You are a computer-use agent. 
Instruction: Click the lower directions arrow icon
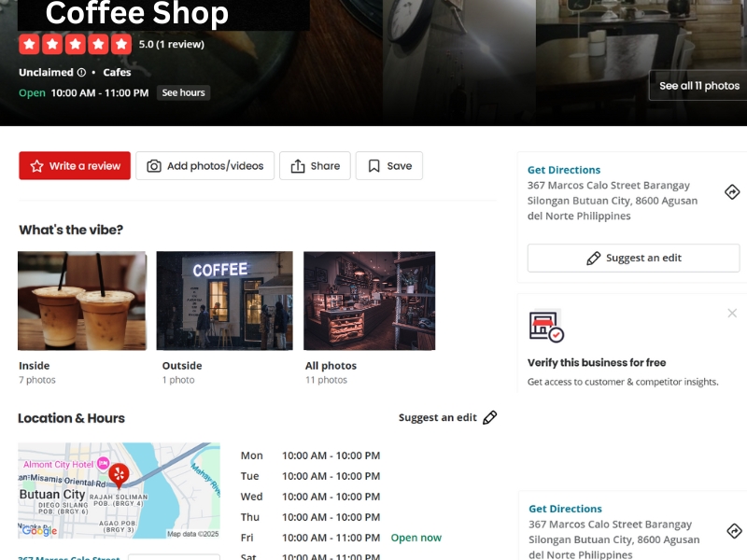click(x=734, y=531)
